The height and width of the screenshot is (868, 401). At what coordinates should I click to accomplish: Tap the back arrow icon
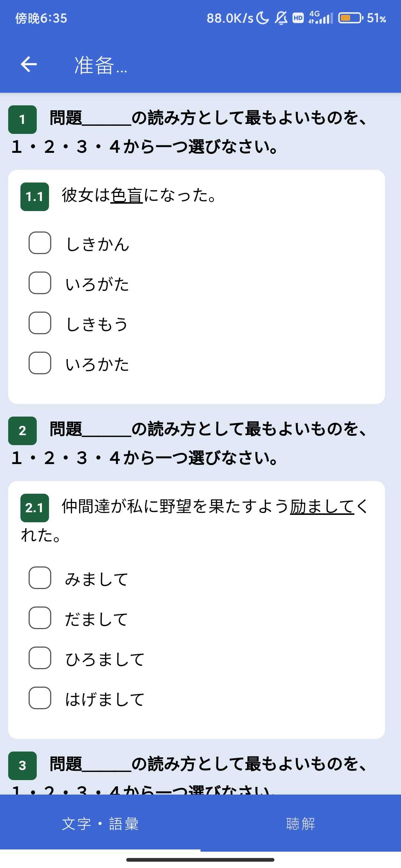29,64
